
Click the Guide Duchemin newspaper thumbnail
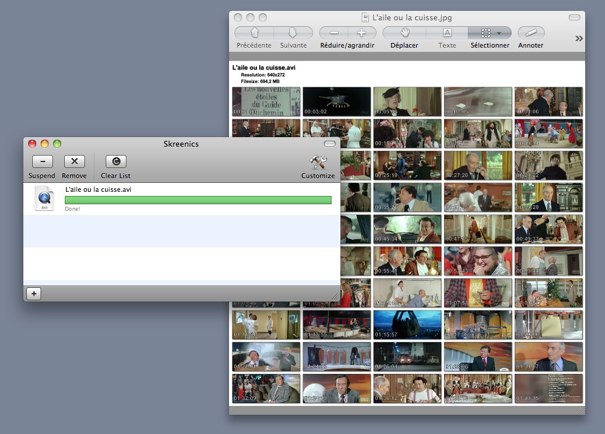[266, 101]
